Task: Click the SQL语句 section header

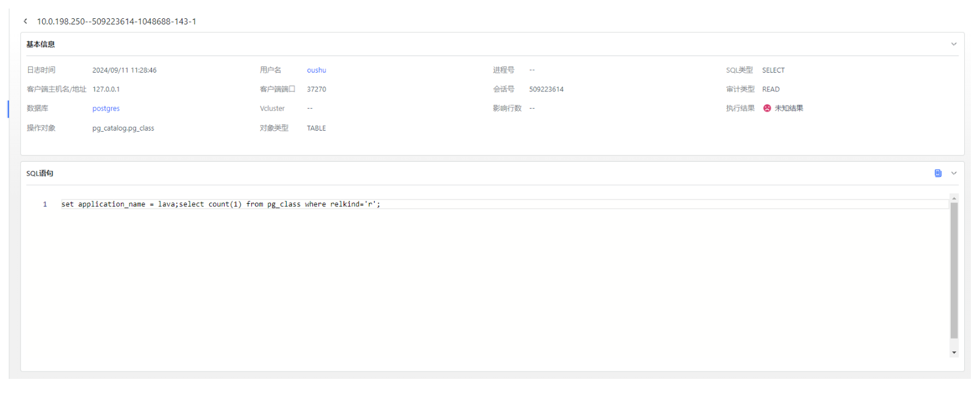Action: tap(40, 173)
